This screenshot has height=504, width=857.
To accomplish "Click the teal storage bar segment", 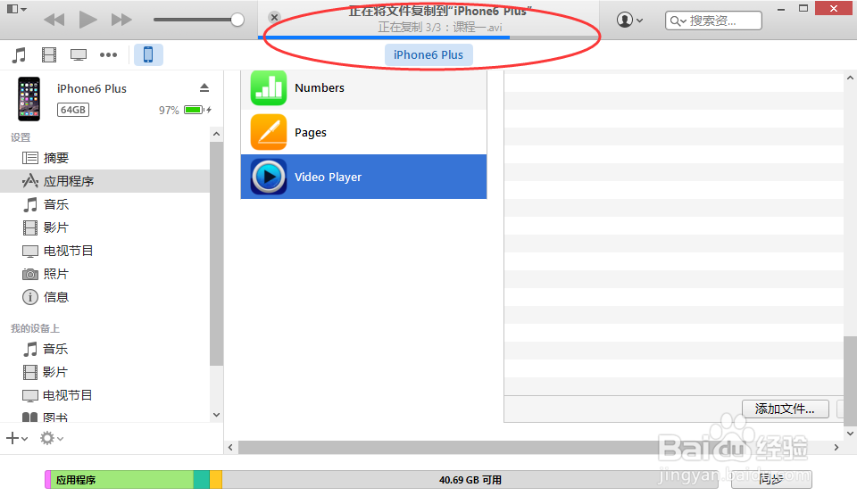I will click(202, 479).
